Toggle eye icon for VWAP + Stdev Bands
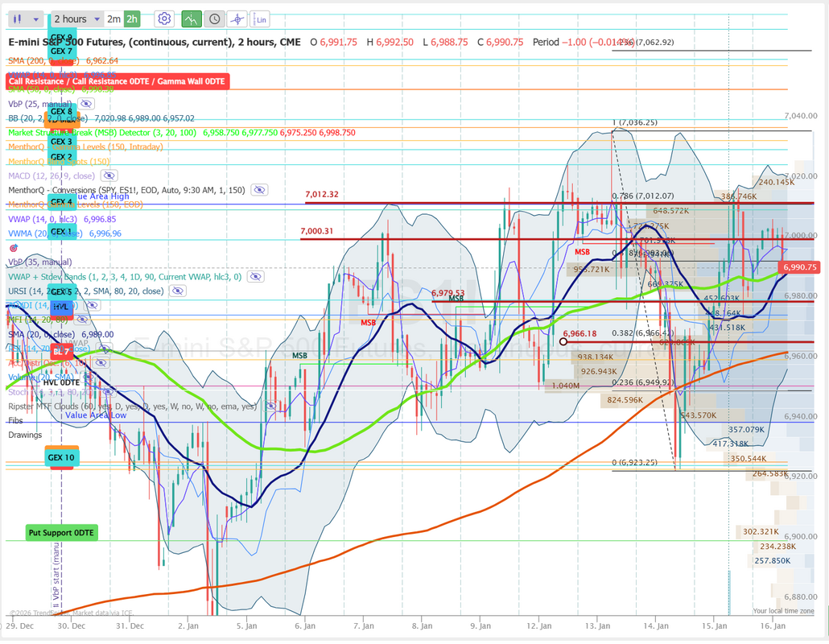The width and height of the screenshot is (829, 644). click(255, 276)
